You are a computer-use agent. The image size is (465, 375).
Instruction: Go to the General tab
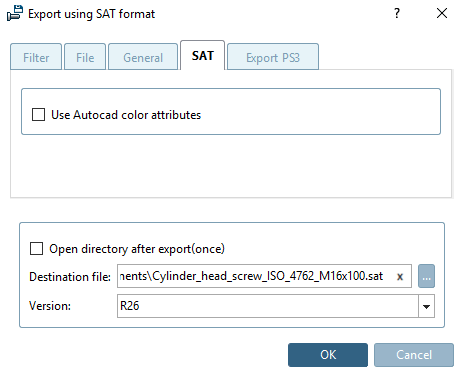(143, 57)
